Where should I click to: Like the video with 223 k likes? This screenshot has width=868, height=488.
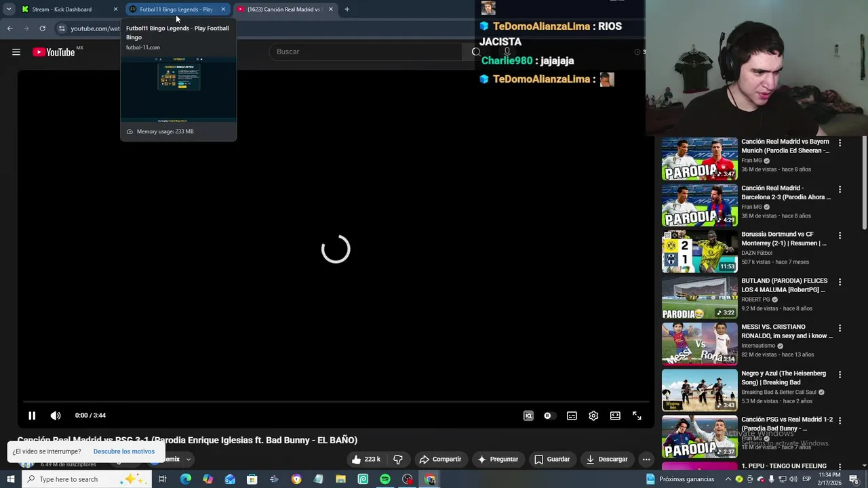(366, 459)
